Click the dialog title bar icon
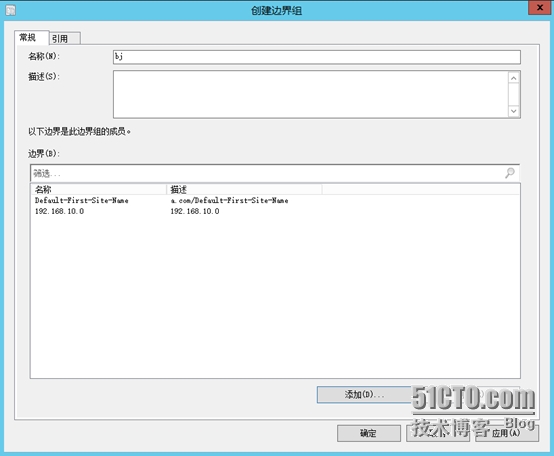 11,10
